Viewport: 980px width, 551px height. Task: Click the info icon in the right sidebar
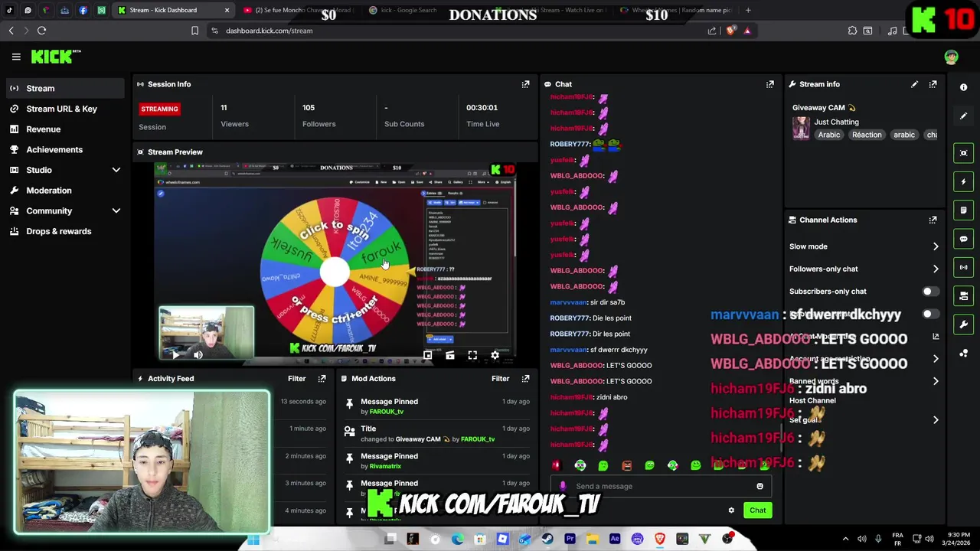tap(963, 87)
